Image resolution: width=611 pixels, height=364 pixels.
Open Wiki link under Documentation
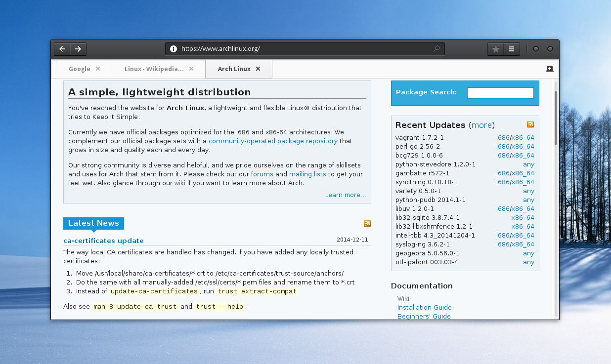[x=403, y=299]
